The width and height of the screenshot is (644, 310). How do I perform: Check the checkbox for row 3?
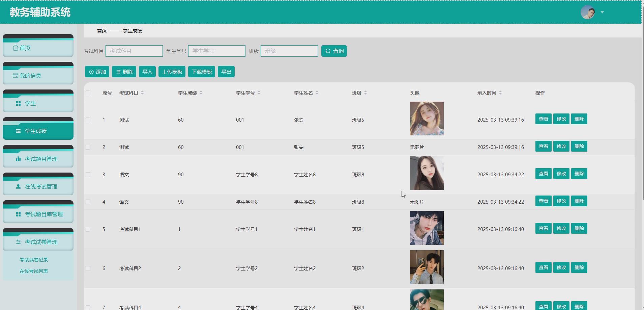88,175
